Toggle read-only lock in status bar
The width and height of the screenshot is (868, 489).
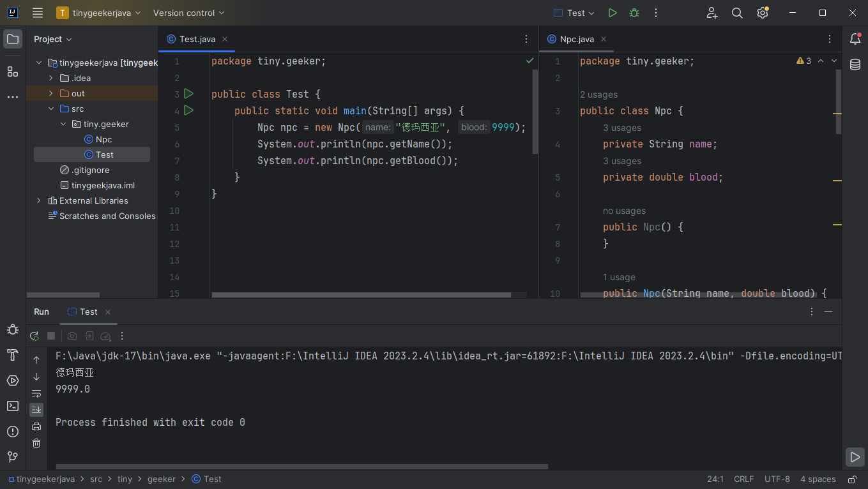tap(852, 479)
